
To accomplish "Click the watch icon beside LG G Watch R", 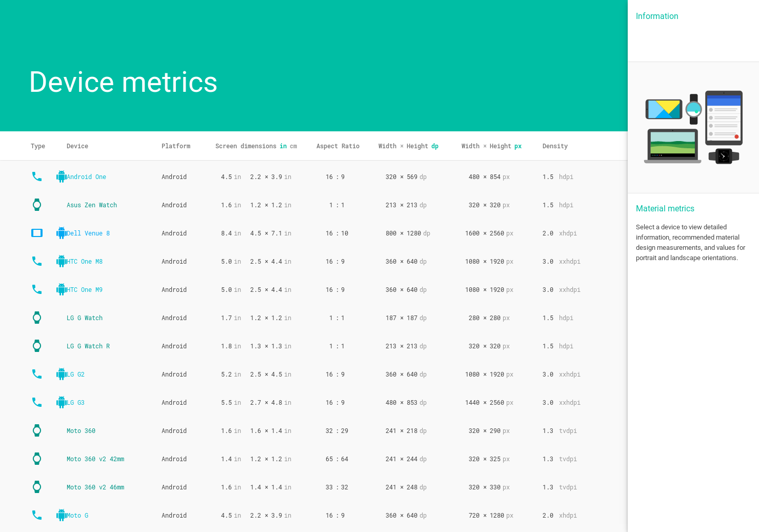I will pos(36,346).
